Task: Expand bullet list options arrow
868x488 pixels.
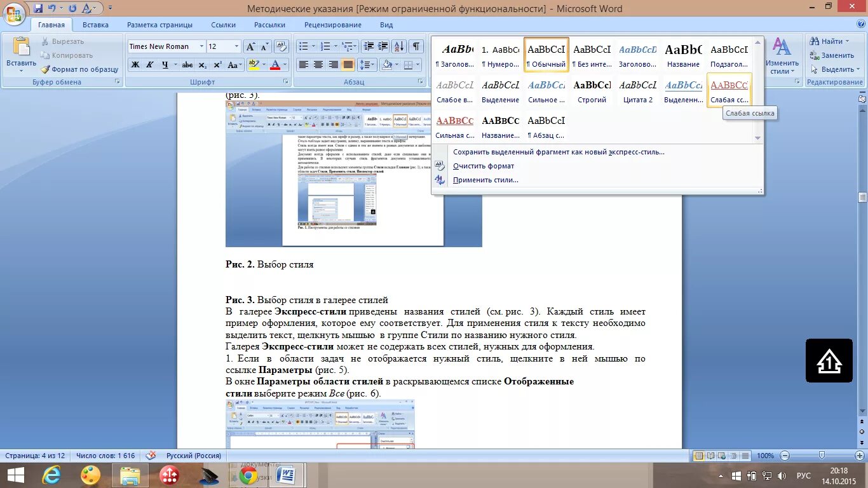Action: 313,46
